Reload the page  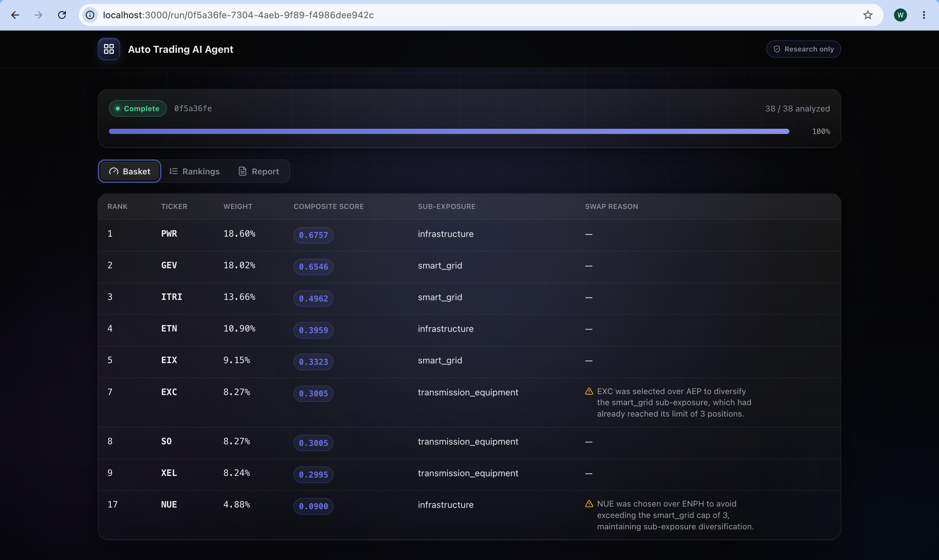pos(62,15)
